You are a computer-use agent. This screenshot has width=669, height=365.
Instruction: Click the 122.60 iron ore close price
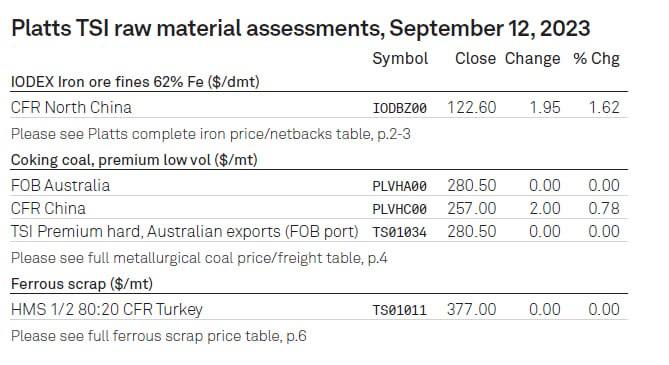[x=471, y=108]
